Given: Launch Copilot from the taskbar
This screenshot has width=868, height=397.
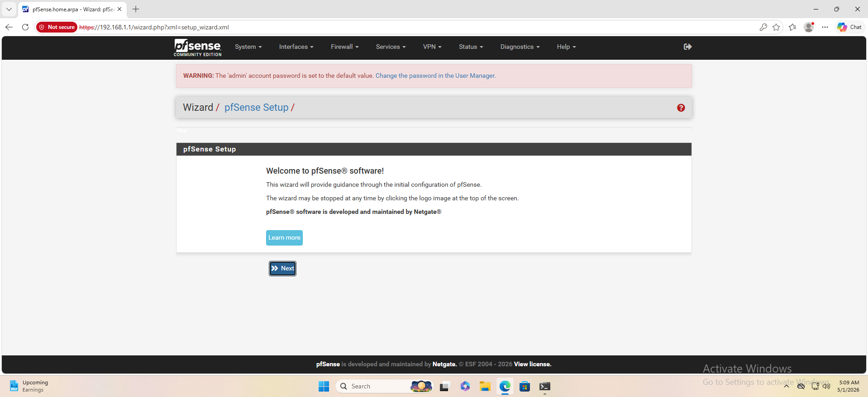Looking at the screenshot, I should point(465,386).
